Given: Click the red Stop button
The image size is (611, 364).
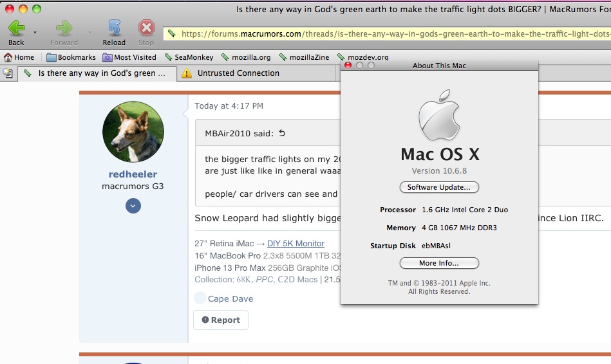Looking at the screenshot, I should [147, 33].
